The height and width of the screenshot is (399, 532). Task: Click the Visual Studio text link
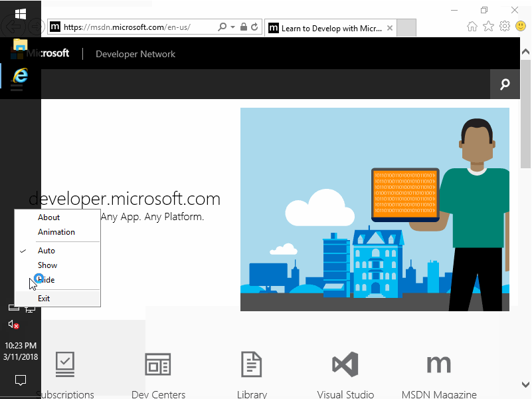pyautogui.click(x=345, y=394)
